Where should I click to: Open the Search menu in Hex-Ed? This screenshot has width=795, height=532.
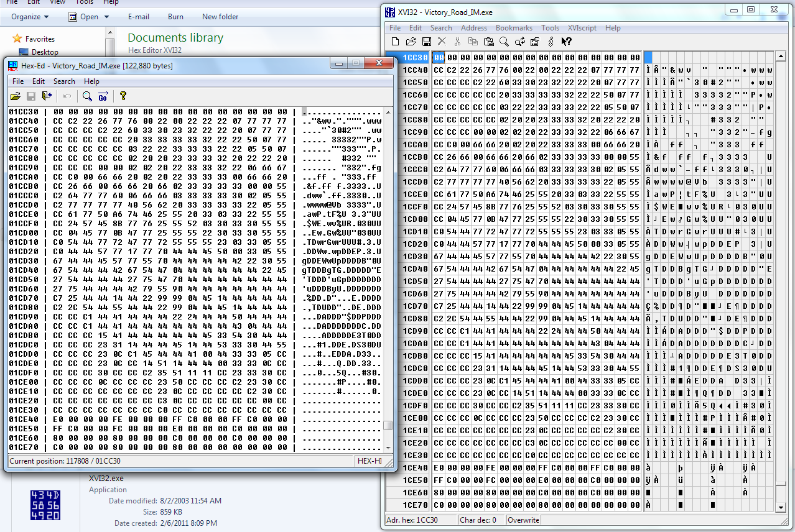(x=64, y=81)
